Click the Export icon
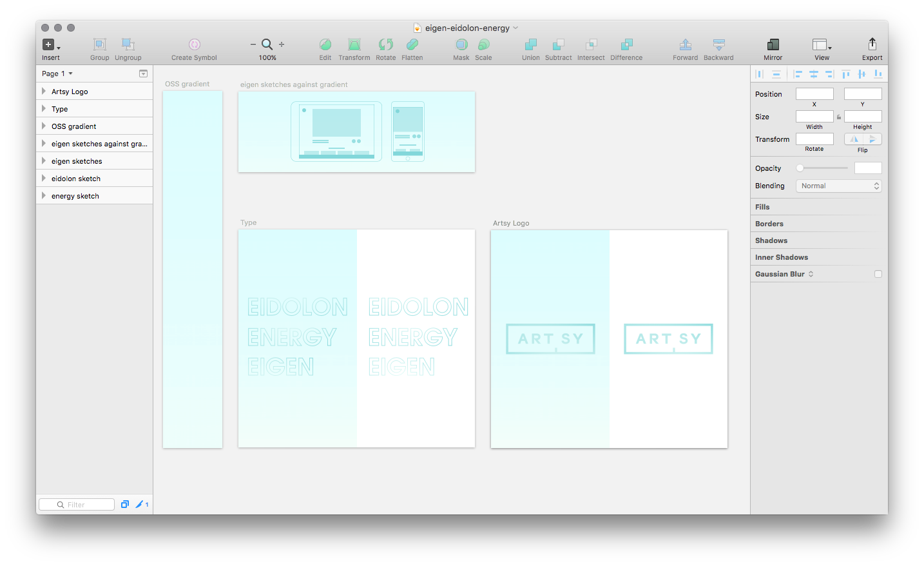Viewport: 924px width, 566px height. 872,44
